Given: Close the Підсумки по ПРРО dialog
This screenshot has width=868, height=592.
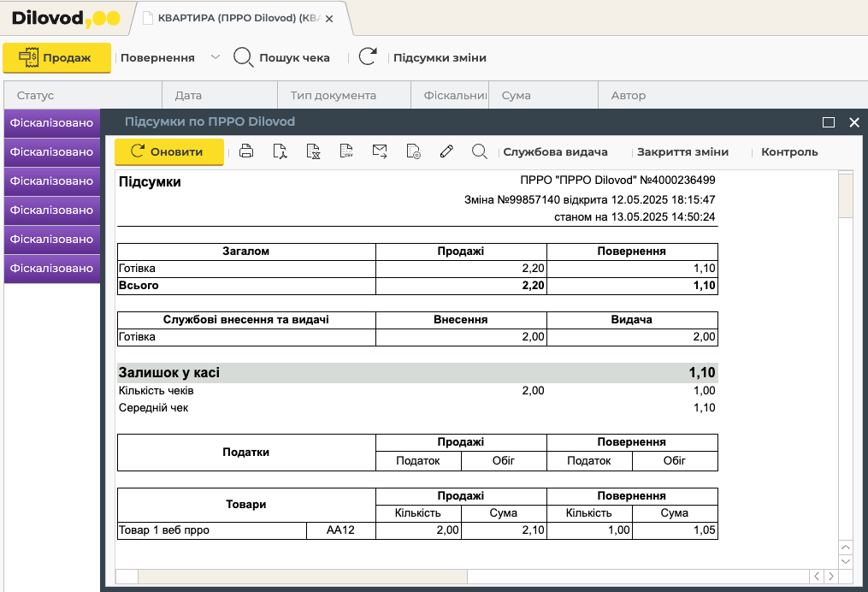Looking at the screenshot, I should tap(854, 122).
